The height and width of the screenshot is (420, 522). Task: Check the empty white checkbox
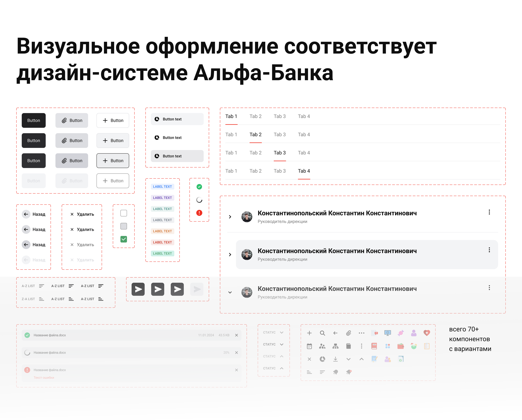[123, 213]
